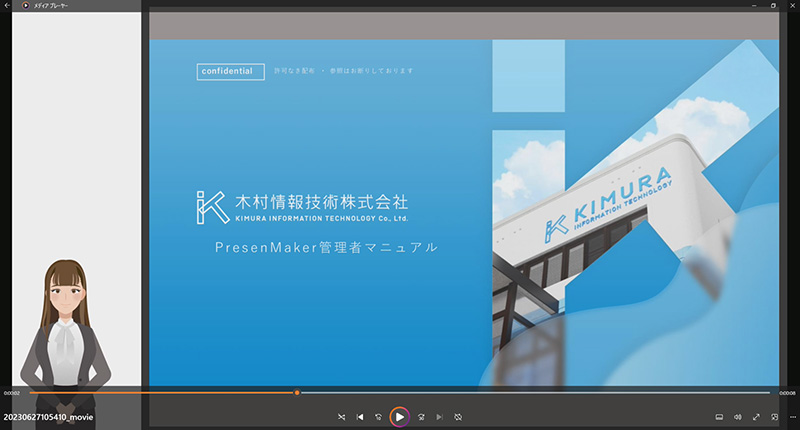800x430 pixels.
Task: Click the remaining time label
Action: pyautogui.click(x=788, y=392)
